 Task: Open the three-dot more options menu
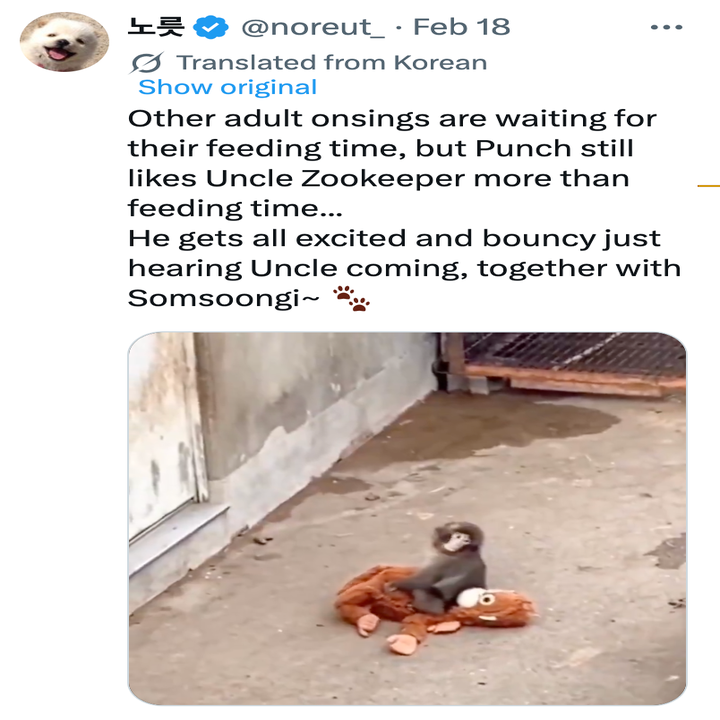click(666, 27)
